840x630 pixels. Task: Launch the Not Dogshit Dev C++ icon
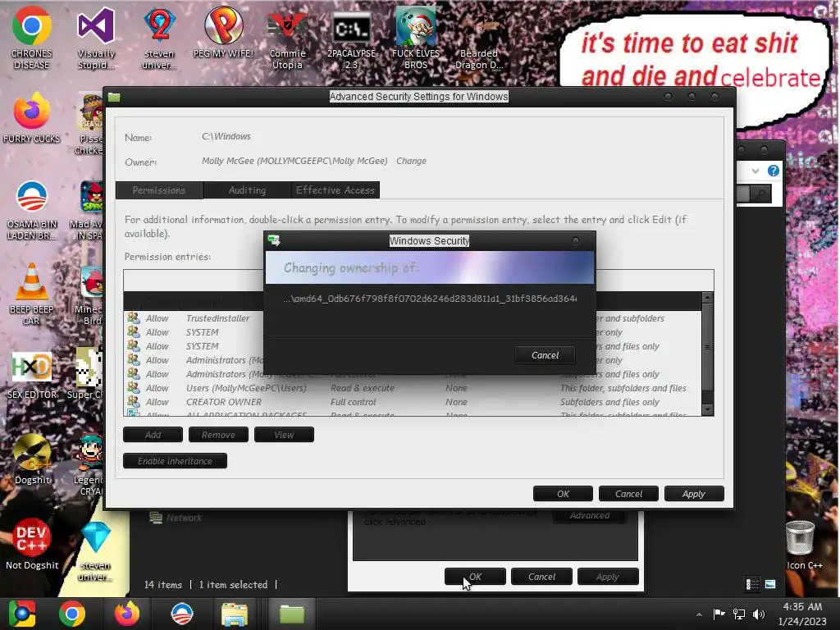[32, 544]
